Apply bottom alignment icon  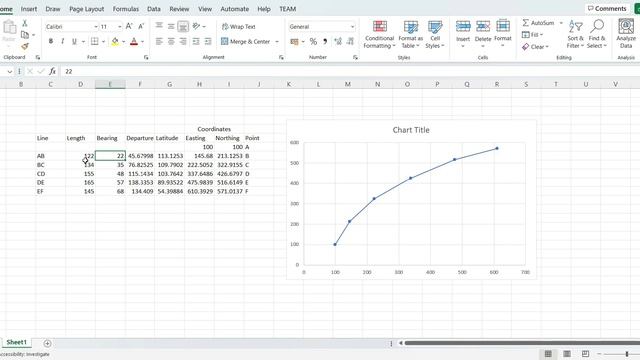(183, 27)
